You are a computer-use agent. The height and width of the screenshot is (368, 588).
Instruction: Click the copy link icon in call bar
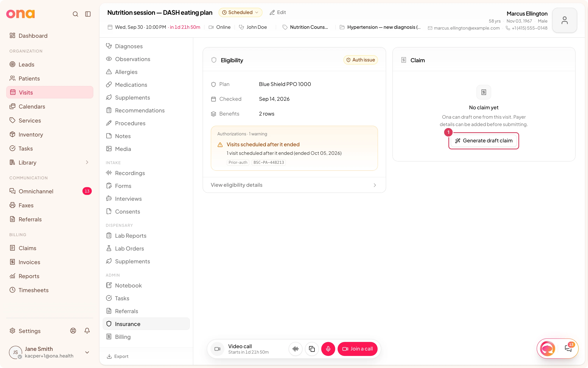(x=312, y=349)
